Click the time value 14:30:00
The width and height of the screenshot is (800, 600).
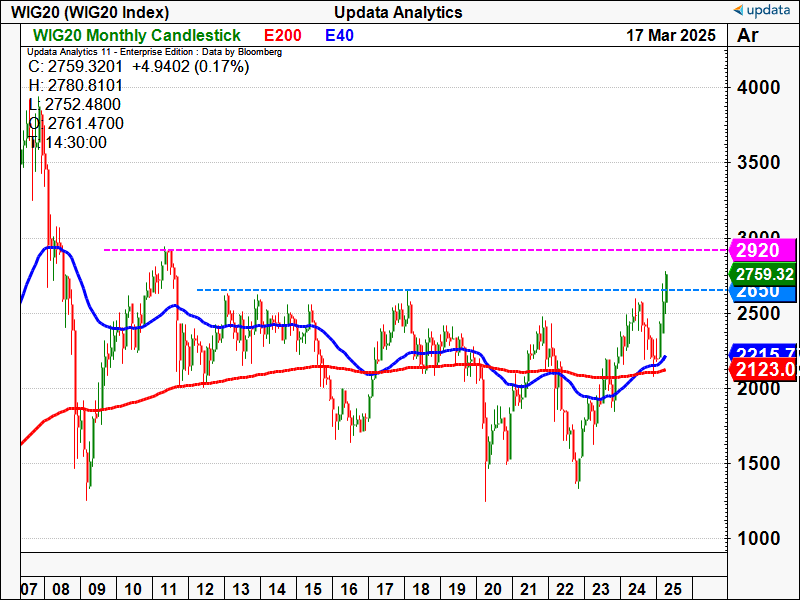[76, 142]
